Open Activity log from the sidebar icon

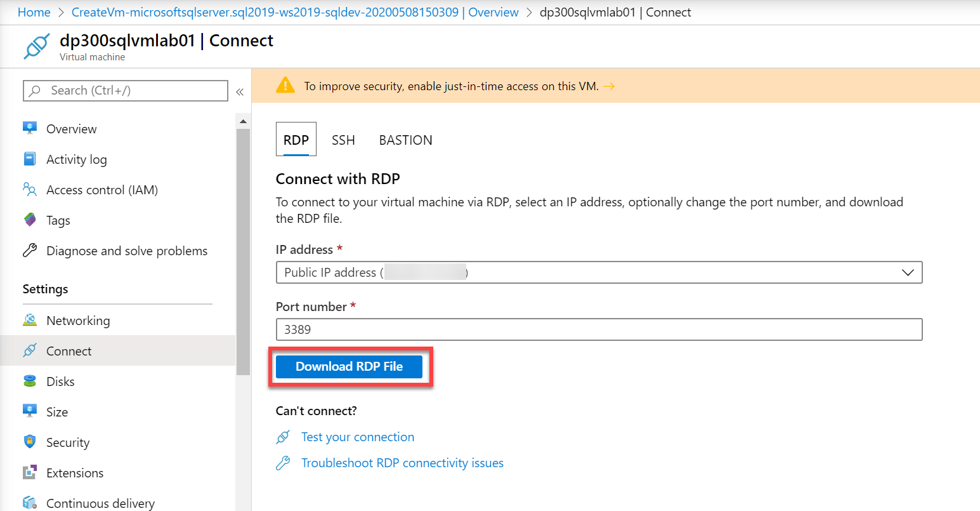point(29,159)
